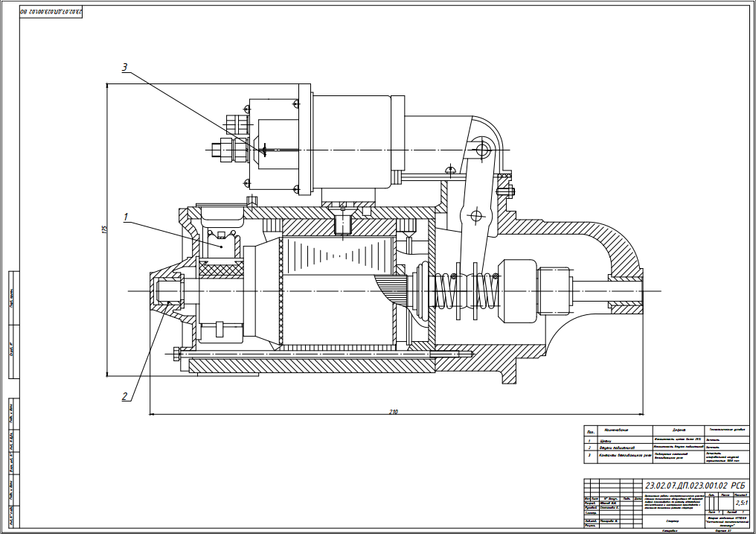Click the rotated drawing number in top-left corner
The image size is (756, 534).
coord(48,13)
